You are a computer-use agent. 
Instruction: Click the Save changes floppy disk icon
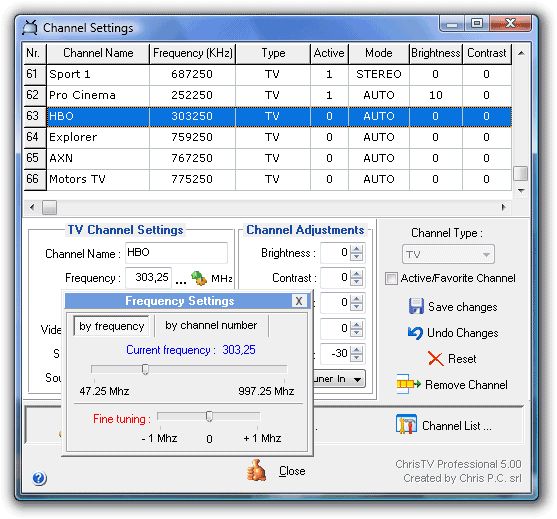click(416, 306)
